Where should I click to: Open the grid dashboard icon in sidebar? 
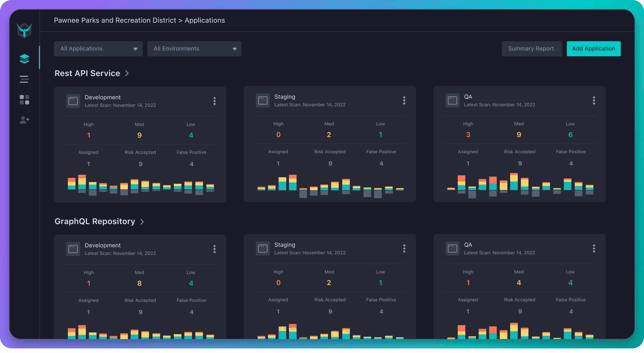coord(24,100)
